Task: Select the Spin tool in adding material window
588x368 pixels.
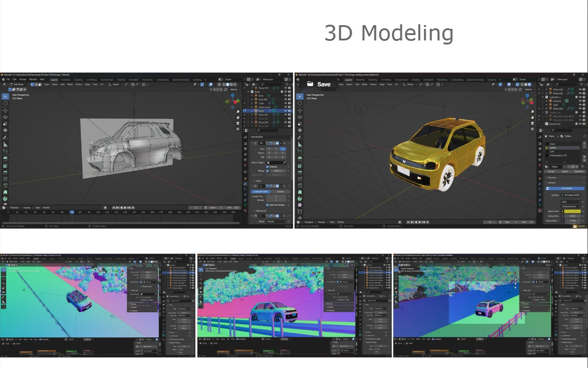Action: point(299,200)
